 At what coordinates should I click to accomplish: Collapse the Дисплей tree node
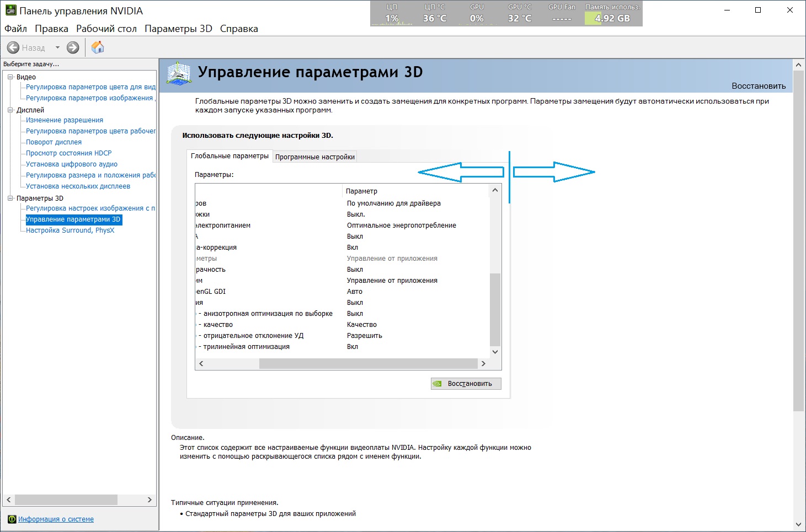coord(10,110)
